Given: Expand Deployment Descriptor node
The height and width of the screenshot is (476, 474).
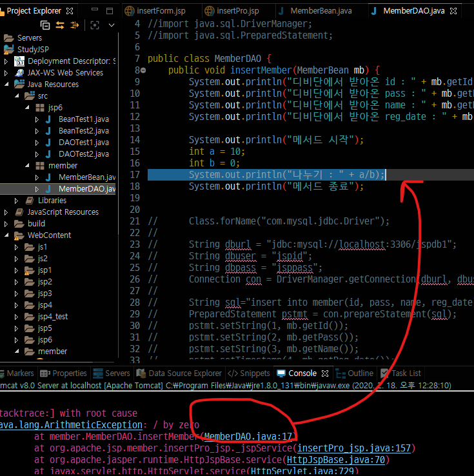Looking at the screenshot, I should click(6, 61).
